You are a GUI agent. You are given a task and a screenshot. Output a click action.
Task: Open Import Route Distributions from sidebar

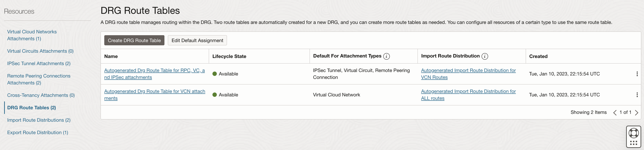(x=39, y=120)
